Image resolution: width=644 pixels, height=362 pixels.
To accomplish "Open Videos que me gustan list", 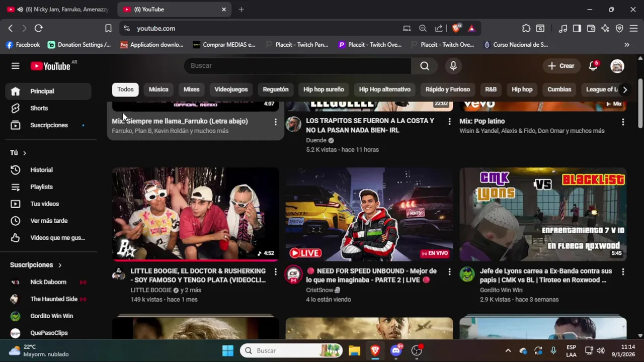I will click(x=49, y=238).
